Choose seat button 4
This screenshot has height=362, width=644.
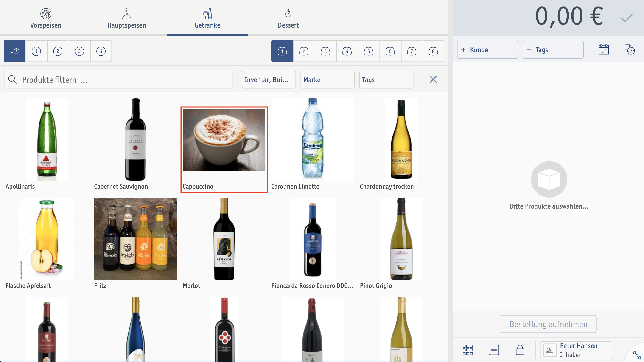tap(347, 51)
